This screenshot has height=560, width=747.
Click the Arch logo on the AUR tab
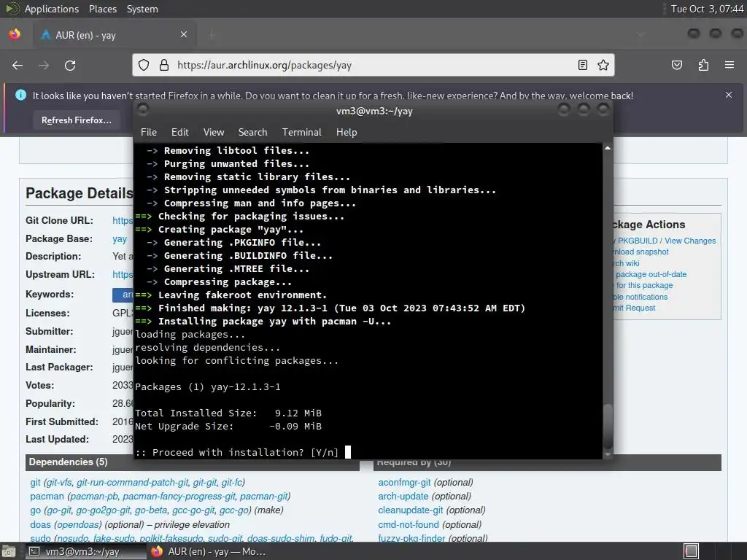click(46, 35)
